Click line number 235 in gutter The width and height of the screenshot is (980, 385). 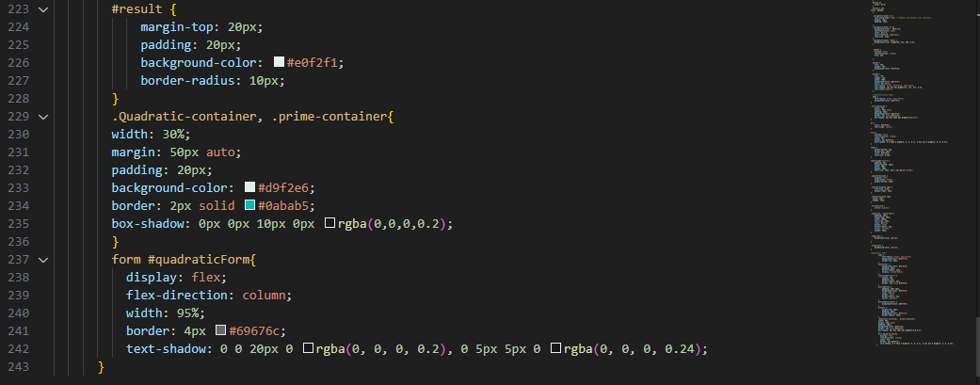[x=19, y=223]
